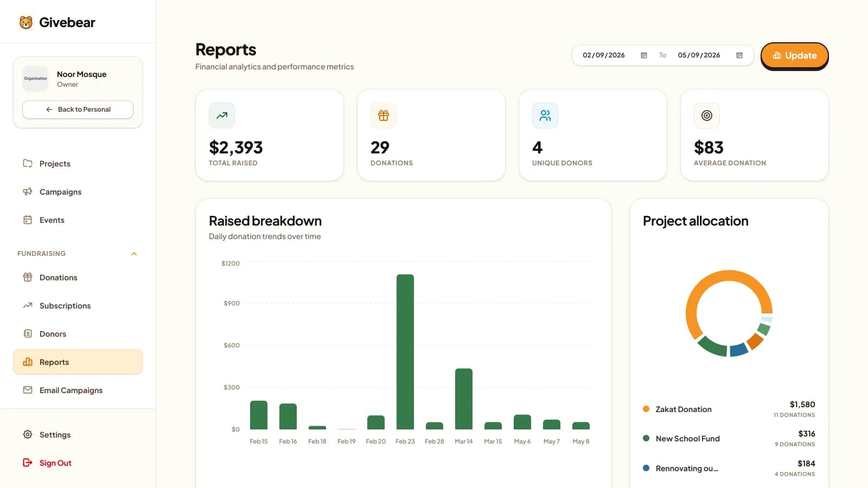Click the end date field 05/09/2026
This screenshot has height=488, width=868.
tap(699, 55)
